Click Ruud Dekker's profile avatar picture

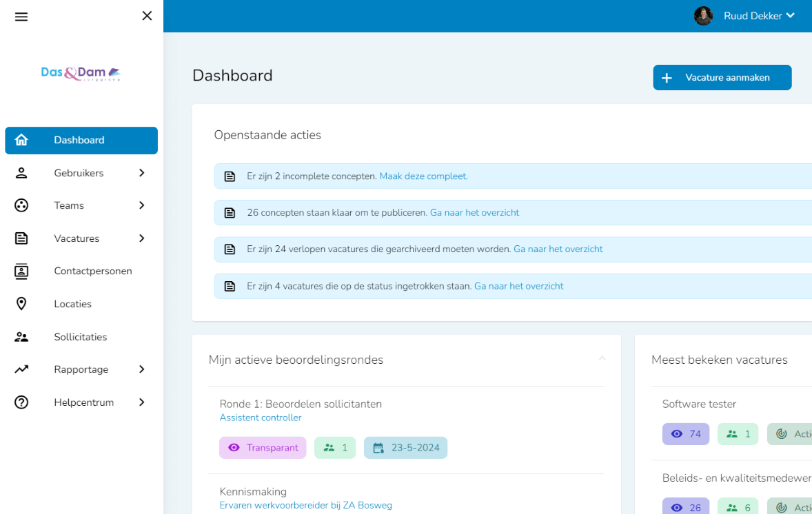click(x=704, y=15)
